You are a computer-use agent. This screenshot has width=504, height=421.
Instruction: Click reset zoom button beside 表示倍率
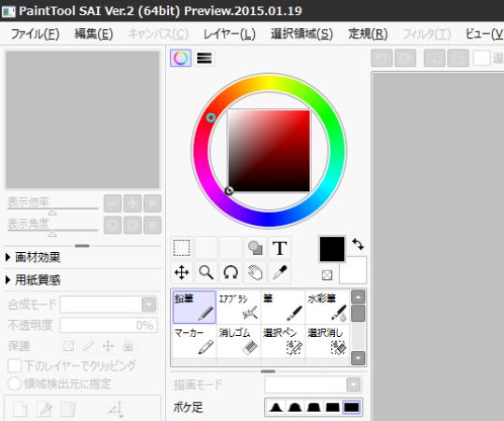pyautogui.click(x=152, y=203)
